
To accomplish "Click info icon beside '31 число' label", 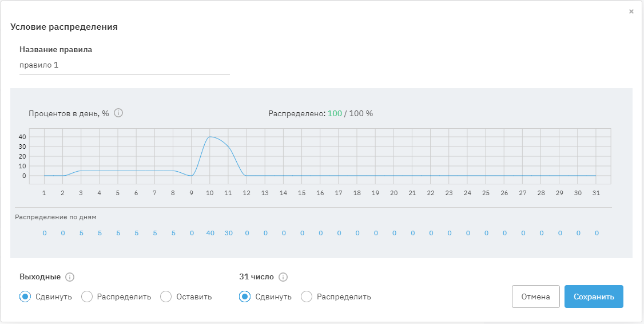I will [283, 277].
